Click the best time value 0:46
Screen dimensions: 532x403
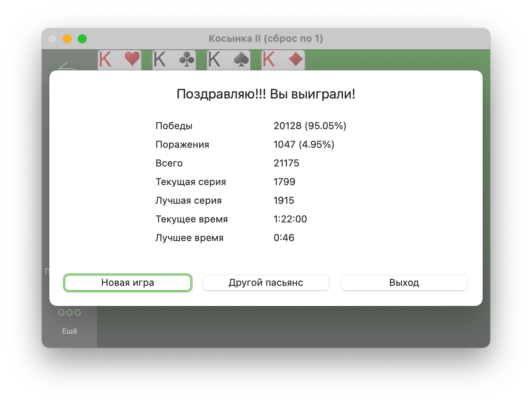click(284, 238)
